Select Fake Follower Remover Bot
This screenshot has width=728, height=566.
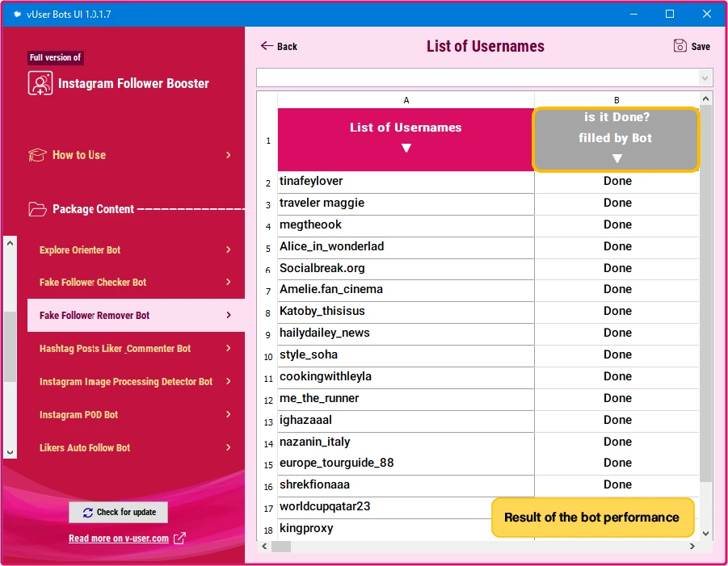(136, 315)
